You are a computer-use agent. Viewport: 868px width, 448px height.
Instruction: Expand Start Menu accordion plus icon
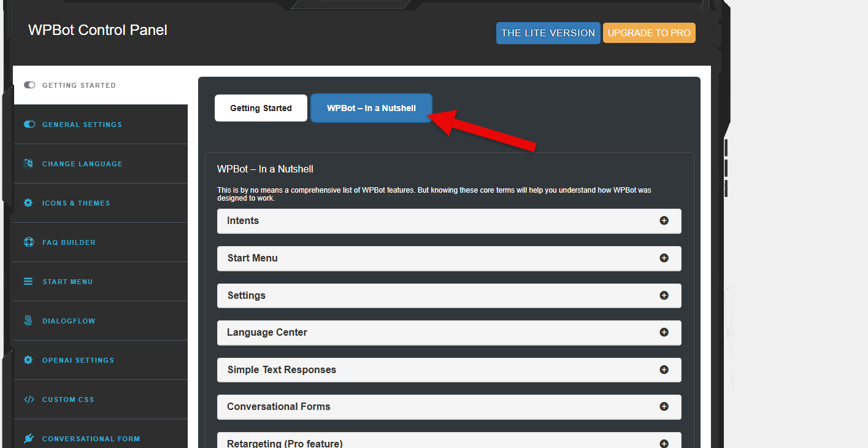664,258
